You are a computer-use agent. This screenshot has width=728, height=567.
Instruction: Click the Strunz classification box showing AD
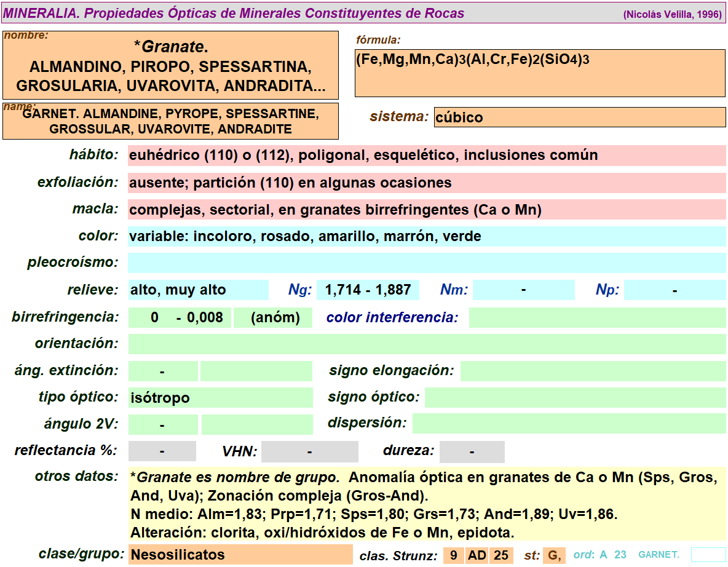[x=477, y=555]
